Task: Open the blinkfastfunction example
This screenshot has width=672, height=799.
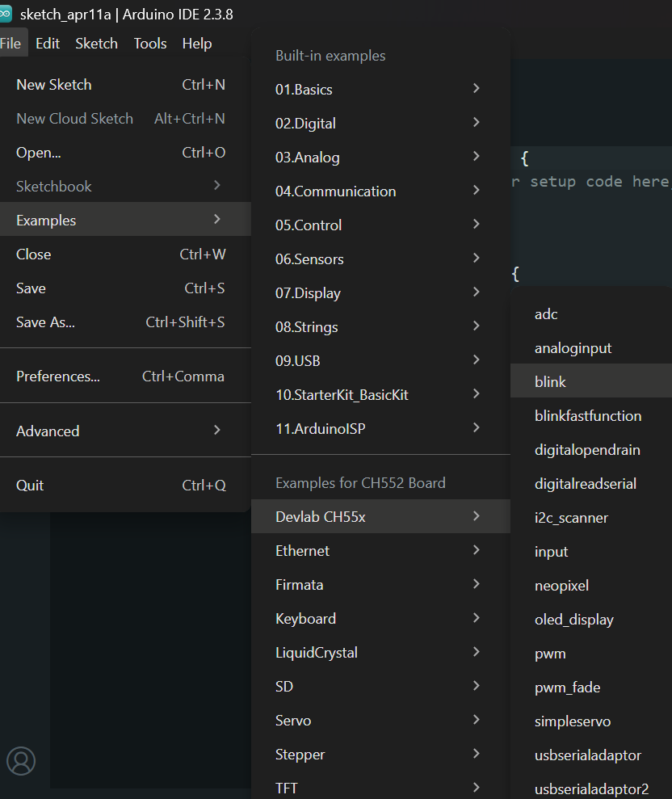Action: [x=591, y=416]
